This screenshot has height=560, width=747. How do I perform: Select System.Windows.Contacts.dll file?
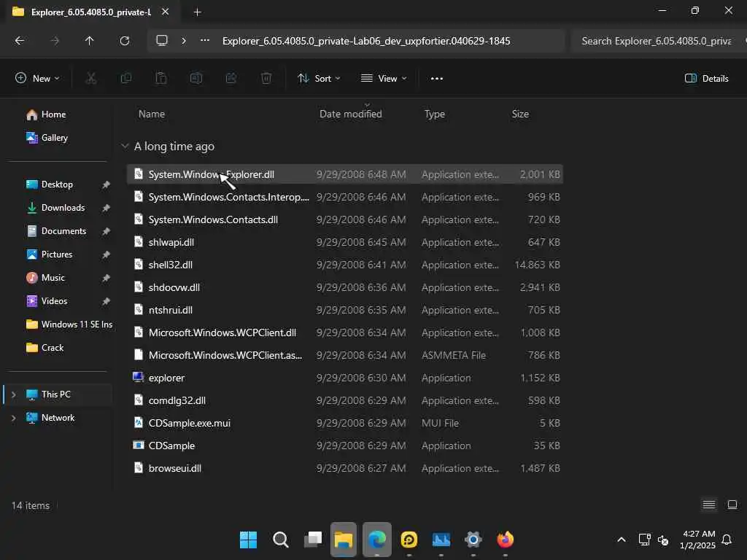[345, 219]
